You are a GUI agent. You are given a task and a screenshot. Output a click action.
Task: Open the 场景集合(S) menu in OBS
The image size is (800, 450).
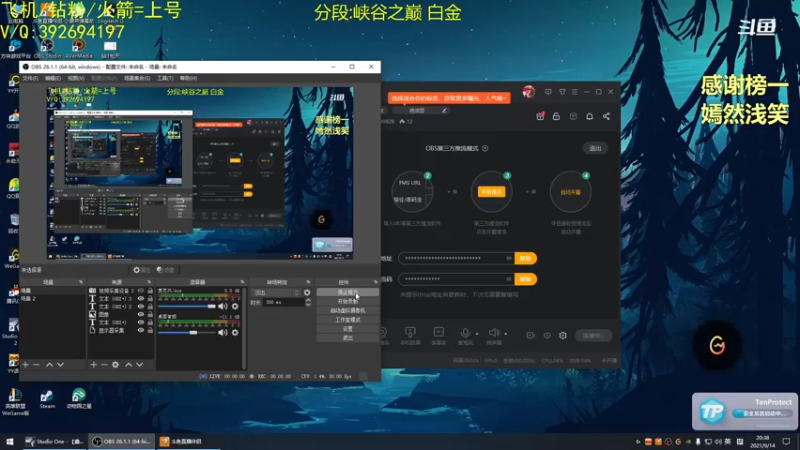click(x=137, y=78)
